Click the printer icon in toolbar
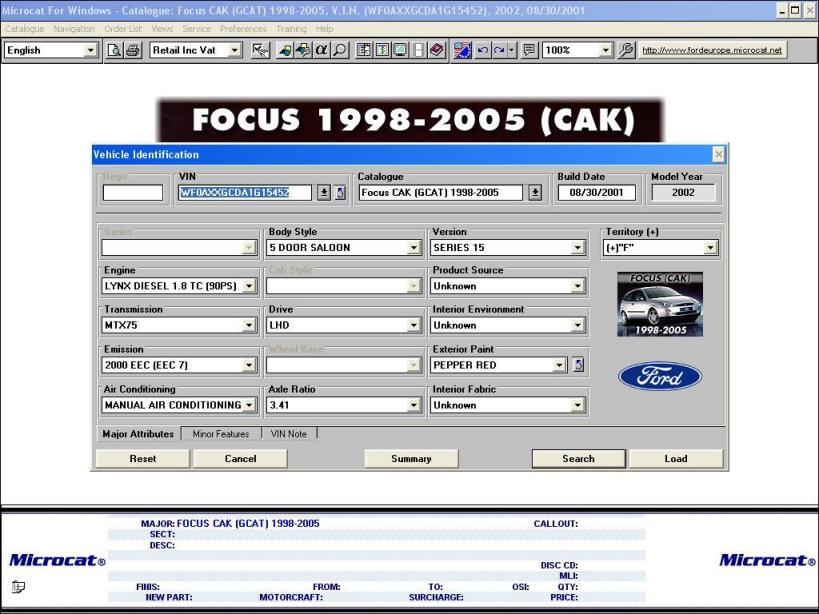Viewport: 819px width, 614px height. [132, 50]
